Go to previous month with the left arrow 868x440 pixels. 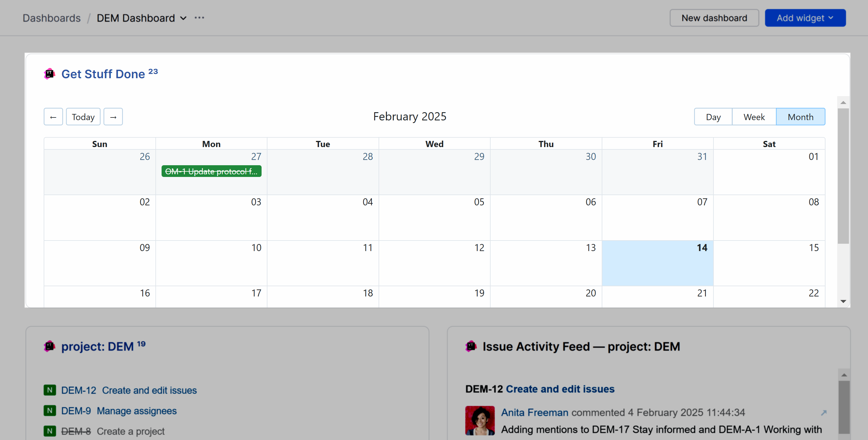(x=53, y=117)
